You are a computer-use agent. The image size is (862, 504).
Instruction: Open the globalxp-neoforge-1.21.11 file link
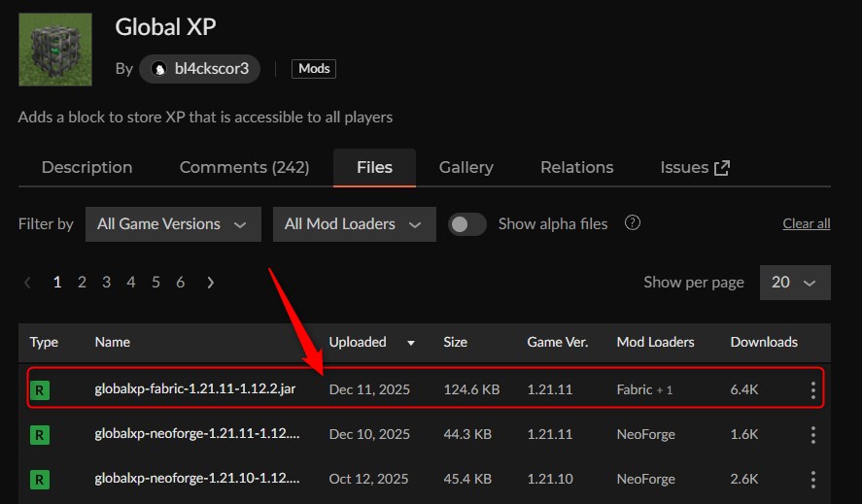(197, 434)
